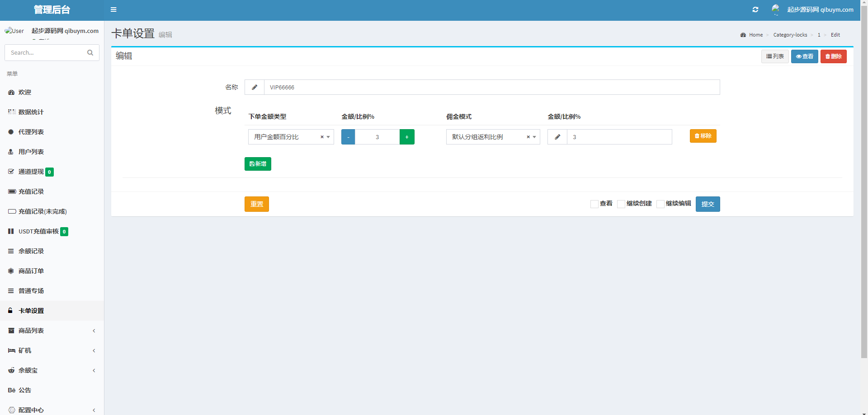This screenshot has width=868, height=415.
Task: Click the hamburger sidebar toggle icon
Action: click(113, 9)
